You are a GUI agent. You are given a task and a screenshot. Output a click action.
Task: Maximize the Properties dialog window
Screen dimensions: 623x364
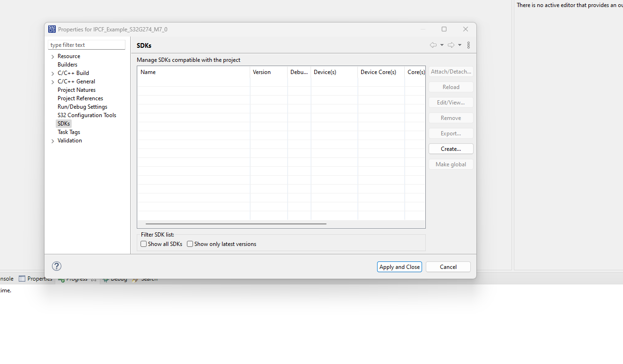coord(444,29)
